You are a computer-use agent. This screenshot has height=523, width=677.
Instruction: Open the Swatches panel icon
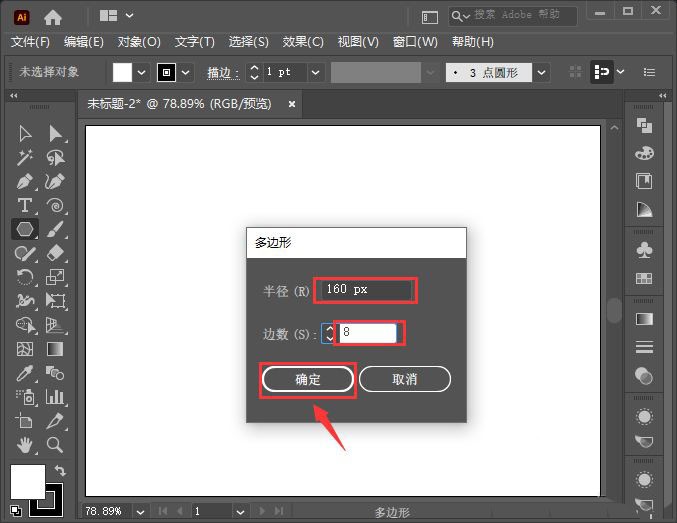pos(644,279)
